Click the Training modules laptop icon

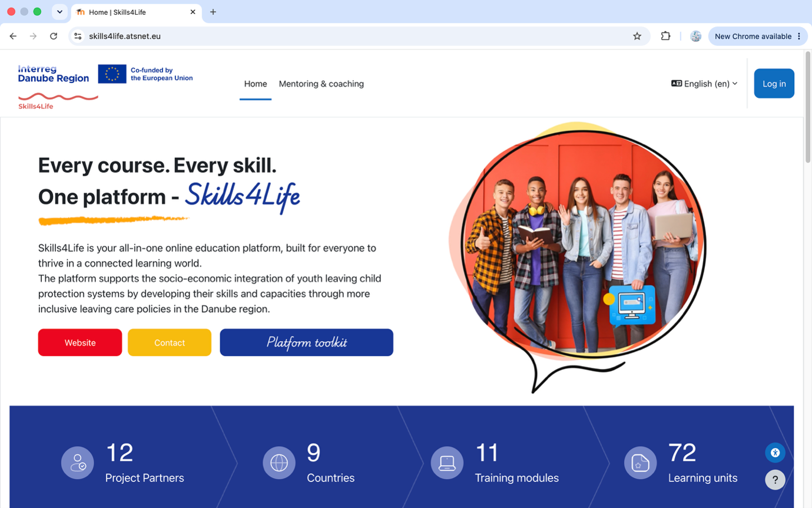(x=448, y=463)
